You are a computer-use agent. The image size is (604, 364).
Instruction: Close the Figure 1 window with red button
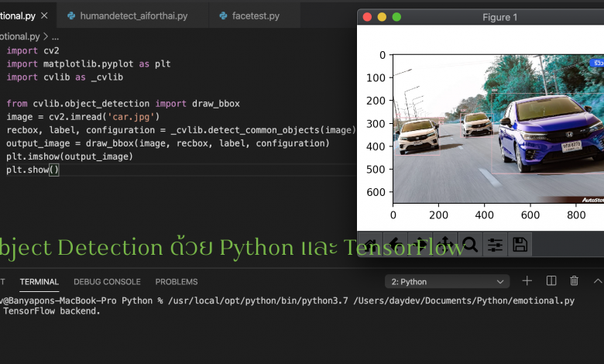367,17
